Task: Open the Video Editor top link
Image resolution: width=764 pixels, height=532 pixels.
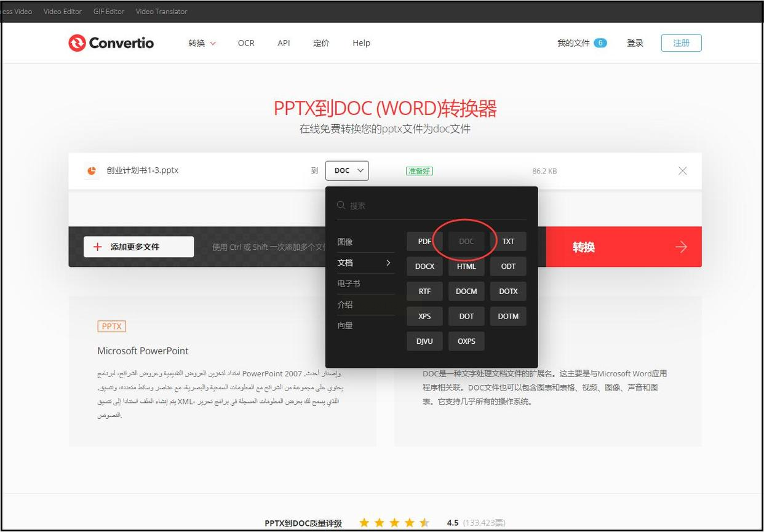Action: pyautogui.click(x=63, y=12)
